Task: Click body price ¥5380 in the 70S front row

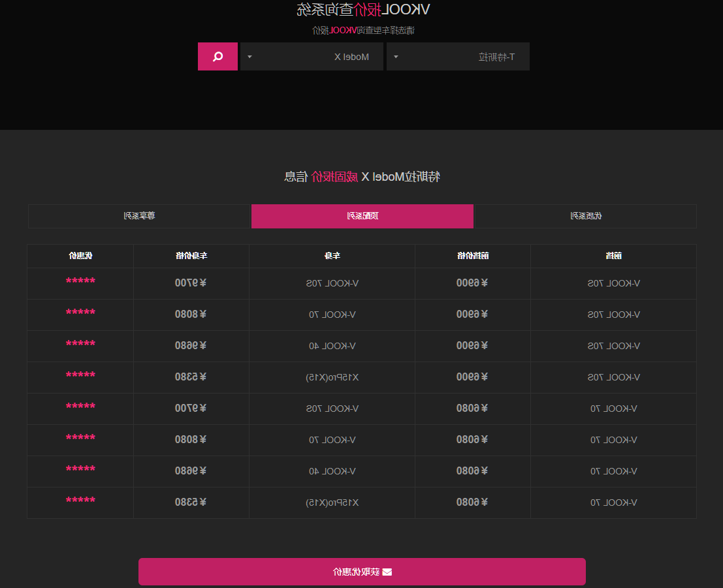Action: [x=191, y=377]
